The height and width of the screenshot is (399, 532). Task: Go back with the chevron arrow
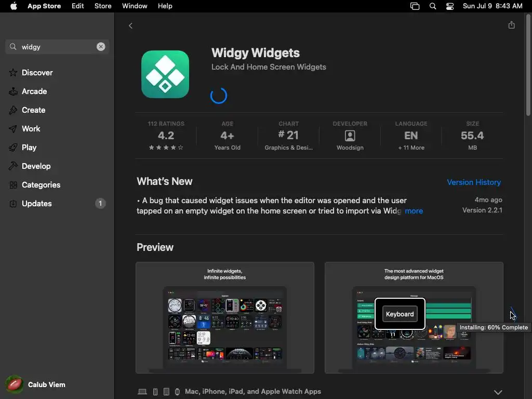tap(130, 26)
